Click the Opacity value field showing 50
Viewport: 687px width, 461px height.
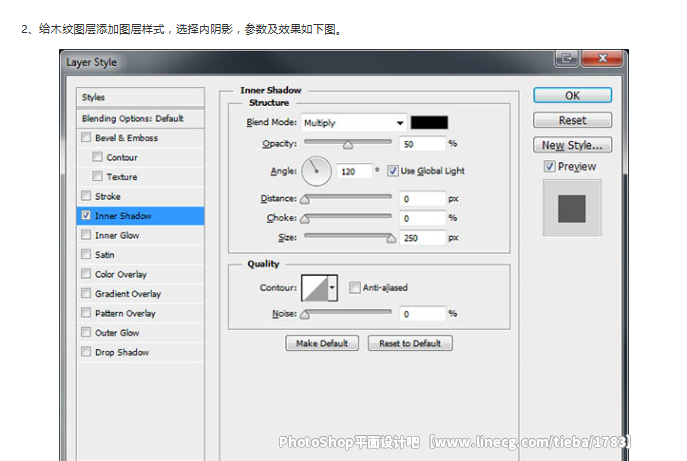pyautogui.click(x=422, y=144)
